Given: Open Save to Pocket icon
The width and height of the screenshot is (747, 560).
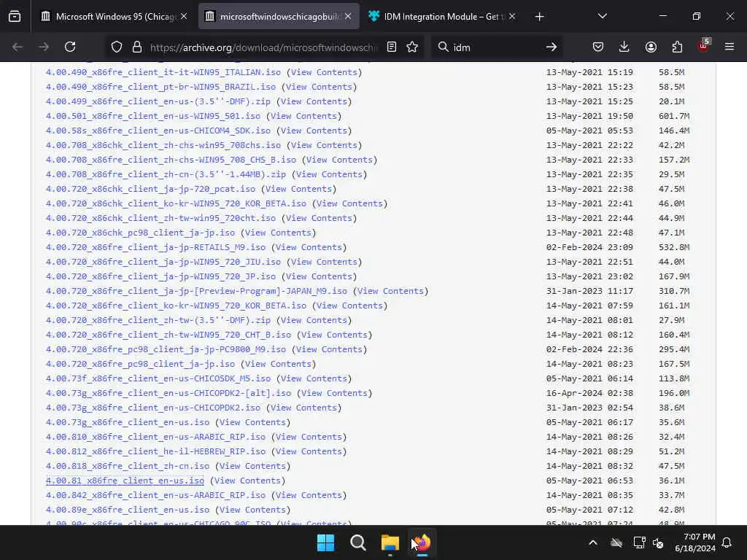Looking at the screenshot, I should 598,47.
